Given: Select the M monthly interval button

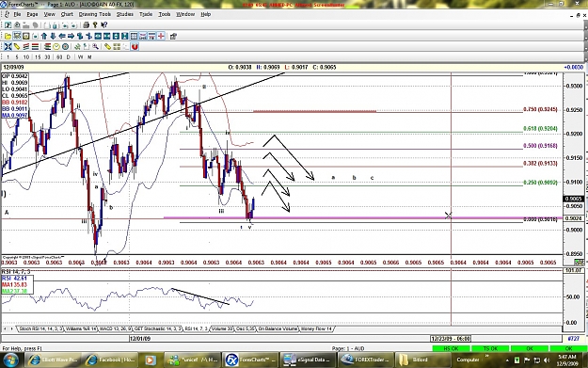Looking at the screenshot, I should [89, 57].
